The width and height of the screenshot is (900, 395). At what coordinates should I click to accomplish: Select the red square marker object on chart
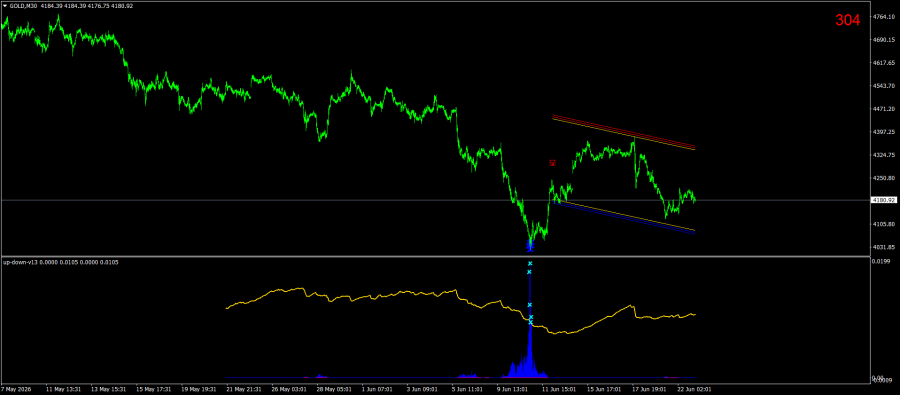pos(552,163)
